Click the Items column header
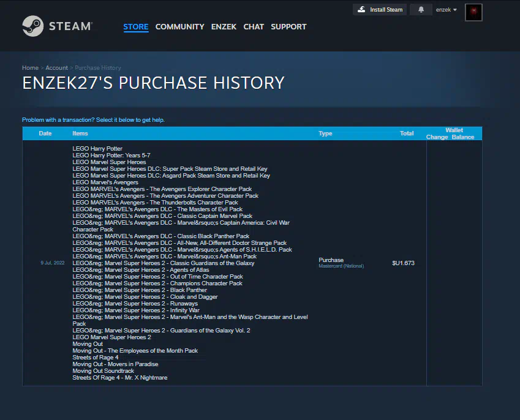 click(x=80, y=133)
